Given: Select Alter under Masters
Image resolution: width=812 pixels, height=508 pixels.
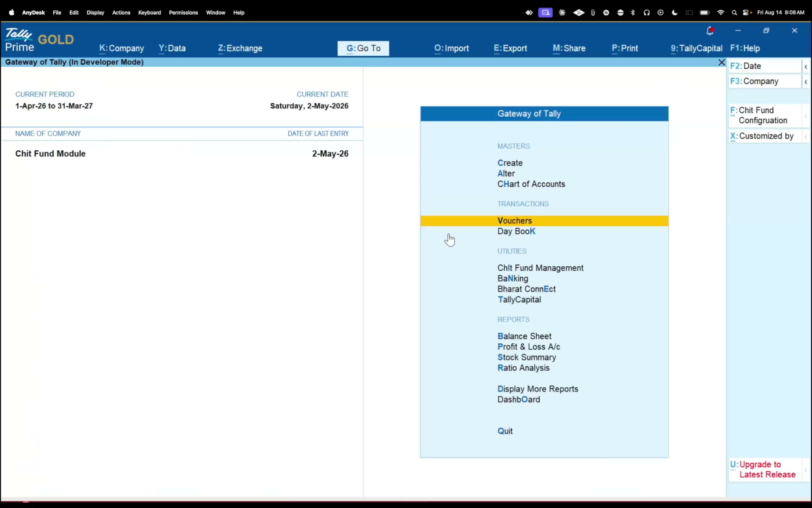Looking at the screenshot, I should 506,174.
